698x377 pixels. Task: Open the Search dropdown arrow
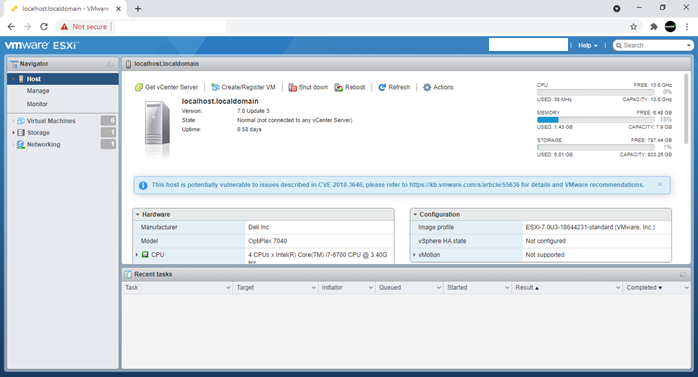click(x=689, y=45)
